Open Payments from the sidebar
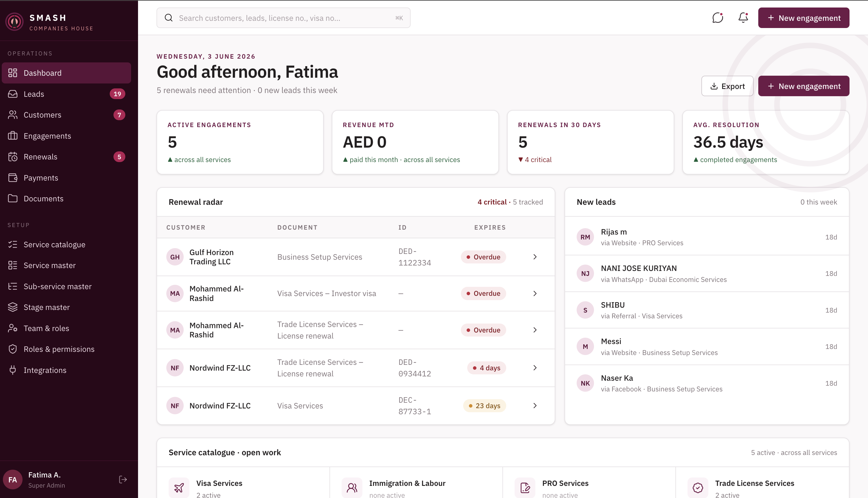 [66, 178]
